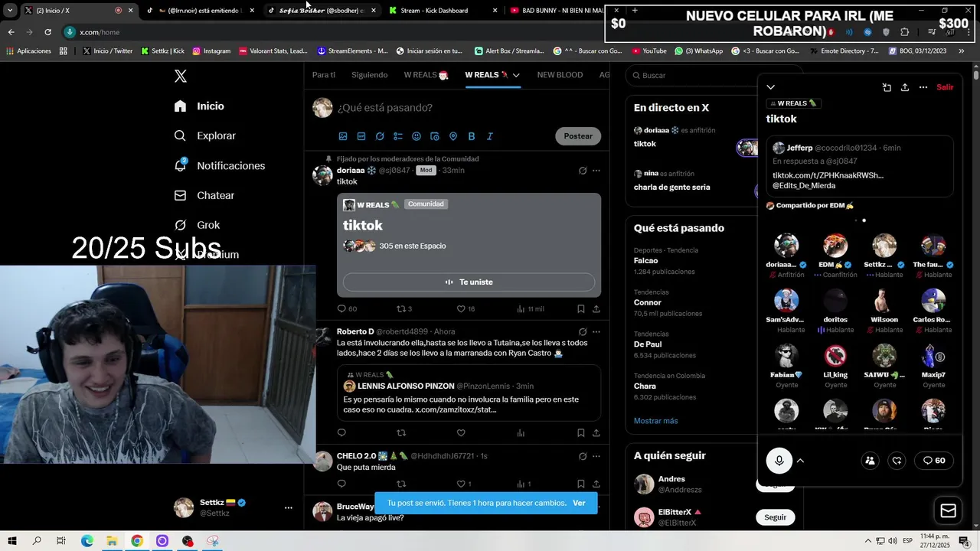The image size is (980, 551).
Task: Expand the active W REALS tab chevron
Action: coord(517,75)
